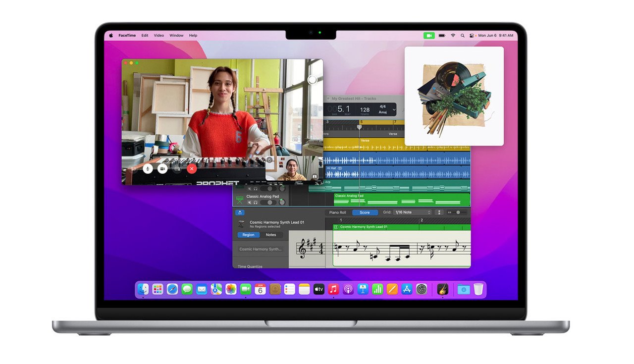Open the Music app in the Dock
This screenshot has height=364, width=634.
(x=333, y=289)
